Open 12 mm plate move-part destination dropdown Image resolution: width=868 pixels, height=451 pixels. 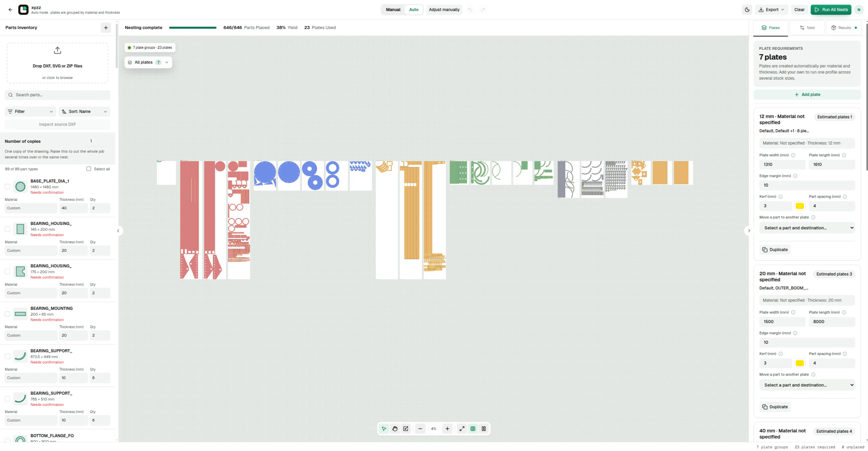807,228
